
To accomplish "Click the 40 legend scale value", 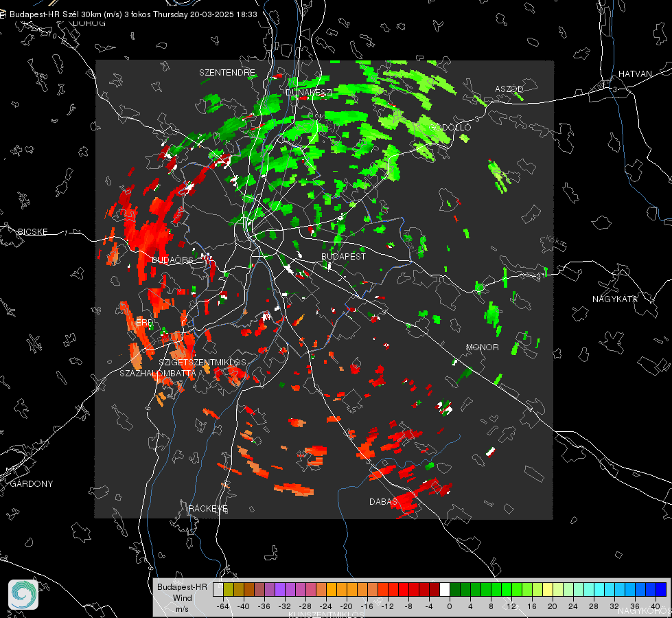I will click(x=656, y=606).
